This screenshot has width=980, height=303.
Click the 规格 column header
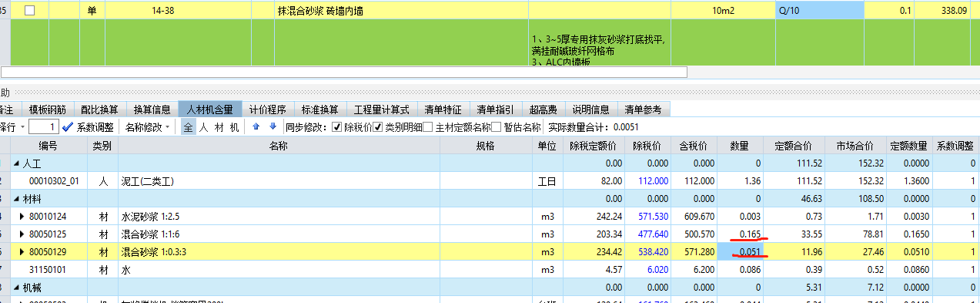coord(485,146)
